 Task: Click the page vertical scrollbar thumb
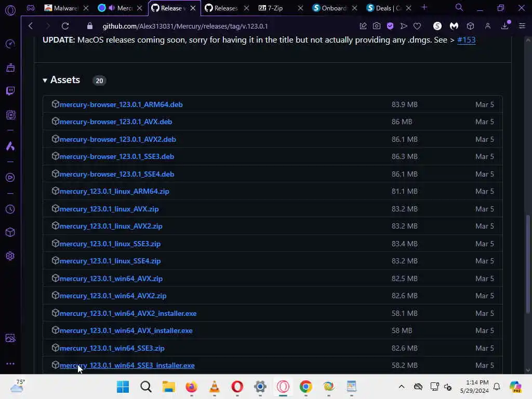(528, 263)
